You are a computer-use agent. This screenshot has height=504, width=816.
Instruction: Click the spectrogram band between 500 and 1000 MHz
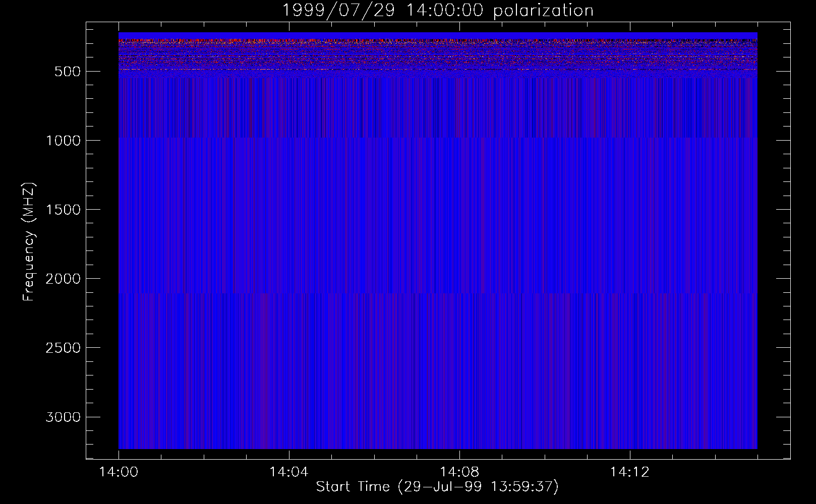point(437,108)
